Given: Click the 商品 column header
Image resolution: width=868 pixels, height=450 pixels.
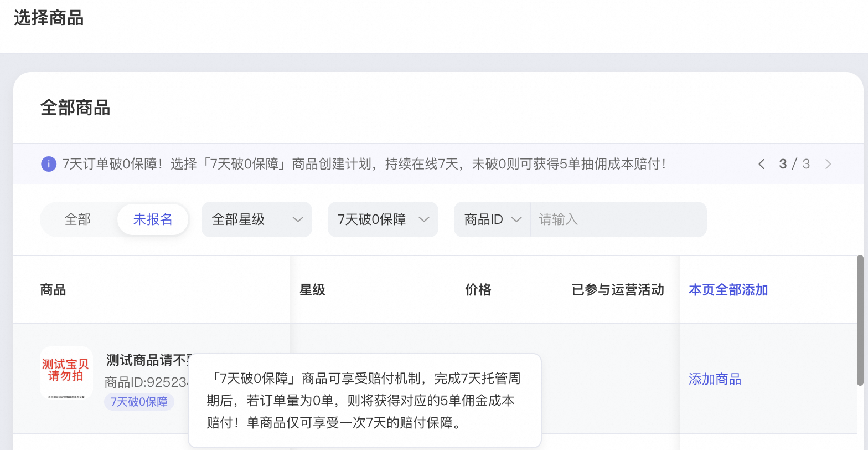Looking at the screenshot, I should tap(53, 290).
